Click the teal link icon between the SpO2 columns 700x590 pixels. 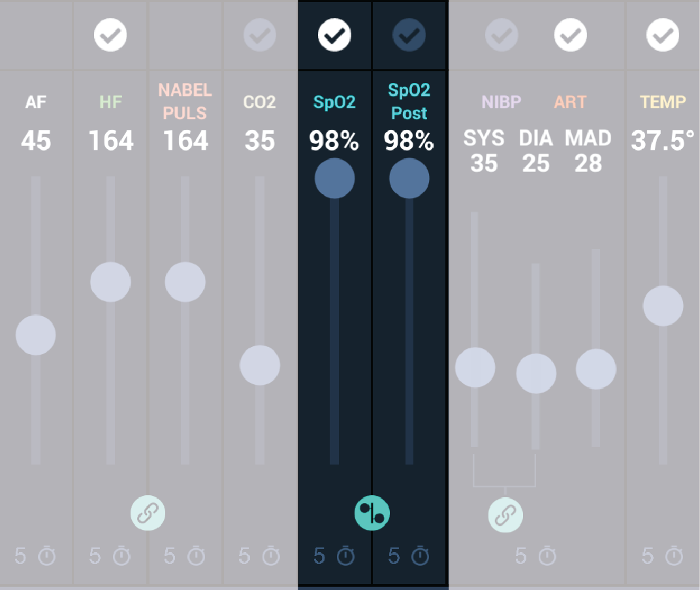click(372, 514)
